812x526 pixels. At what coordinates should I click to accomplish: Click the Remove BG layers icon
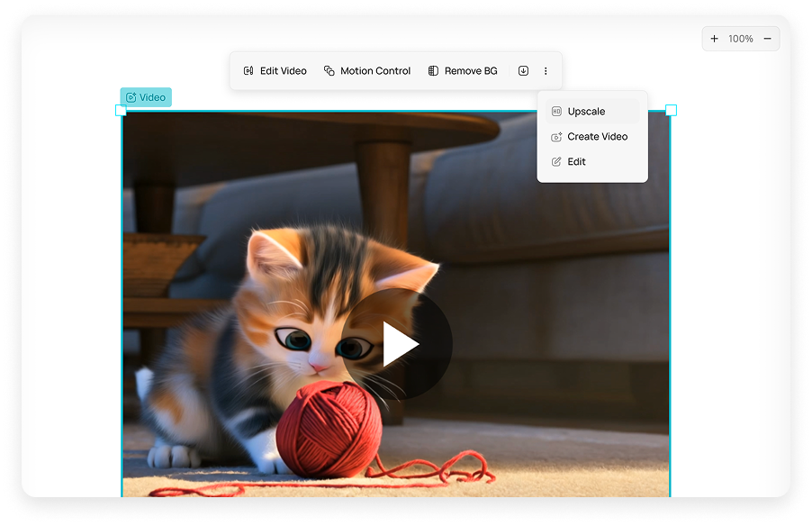[433, 71]
